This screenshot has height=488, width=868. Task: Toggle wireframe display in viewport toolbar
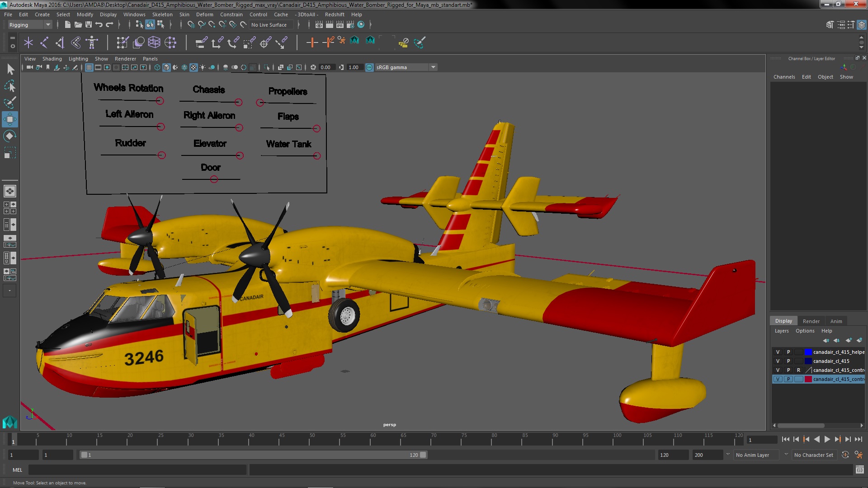[157, 67]
